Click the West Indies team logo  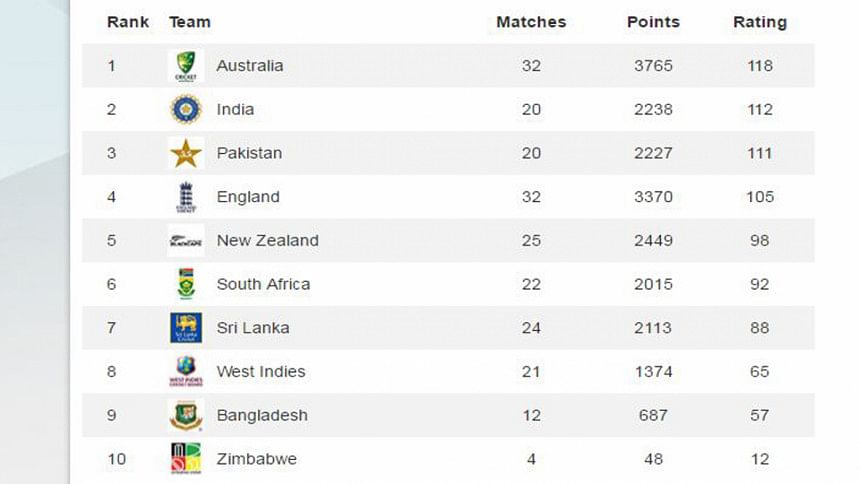(x=186, y=371)
